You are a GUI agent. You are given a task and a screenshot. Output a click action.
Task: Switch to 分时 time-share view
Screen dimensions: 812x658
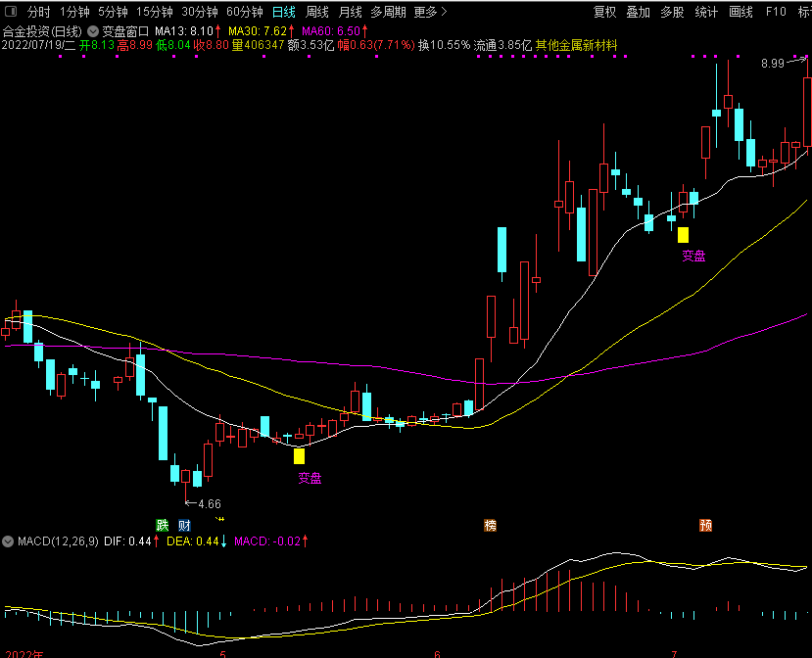(x=39, y=12)
